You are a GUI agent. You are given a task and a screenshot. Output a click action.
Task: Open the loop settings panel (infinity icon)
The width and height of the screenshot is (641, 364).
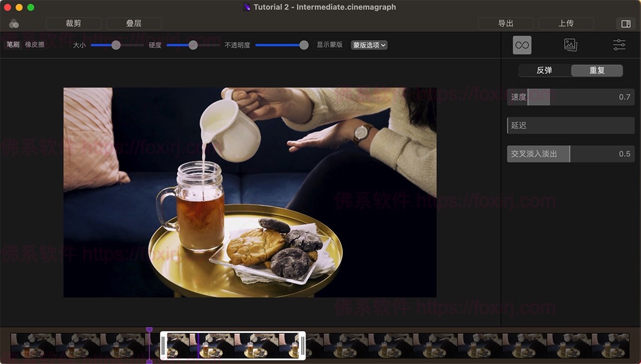coord(521,45)
